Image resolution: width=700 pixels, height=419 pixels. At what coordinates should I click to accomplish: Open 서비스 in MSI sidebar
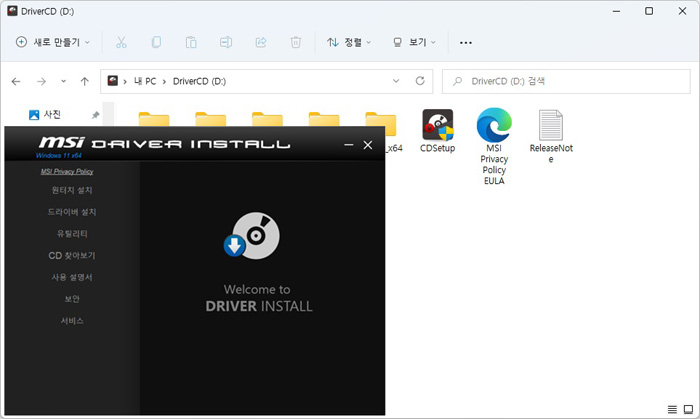[72, 321]
